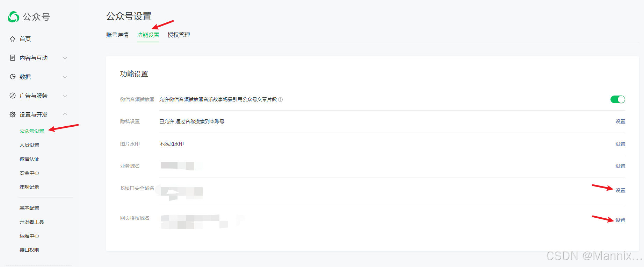Image resolution: width=644 pixels, height=267 pixels.
Task: Open 公众号设置 in the sidebar
Action: point(32,131)
